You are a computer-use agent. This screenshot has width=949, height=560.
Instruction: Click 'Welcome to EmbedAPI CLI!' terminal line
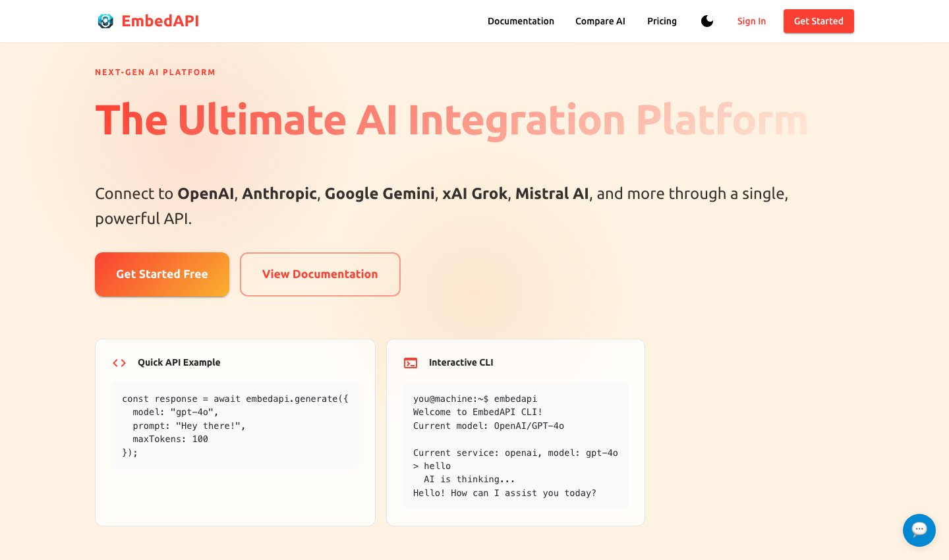[478, 412]
